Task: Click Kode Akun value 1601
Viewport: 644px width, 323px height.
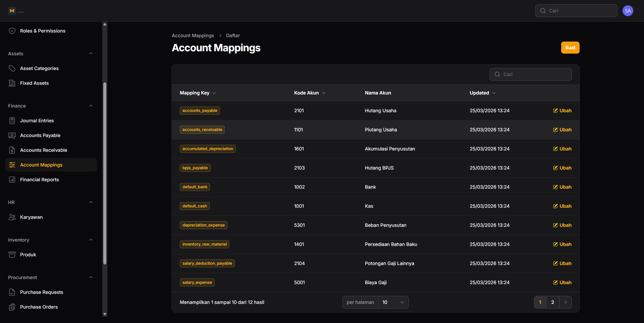Action: click(299, 149)
